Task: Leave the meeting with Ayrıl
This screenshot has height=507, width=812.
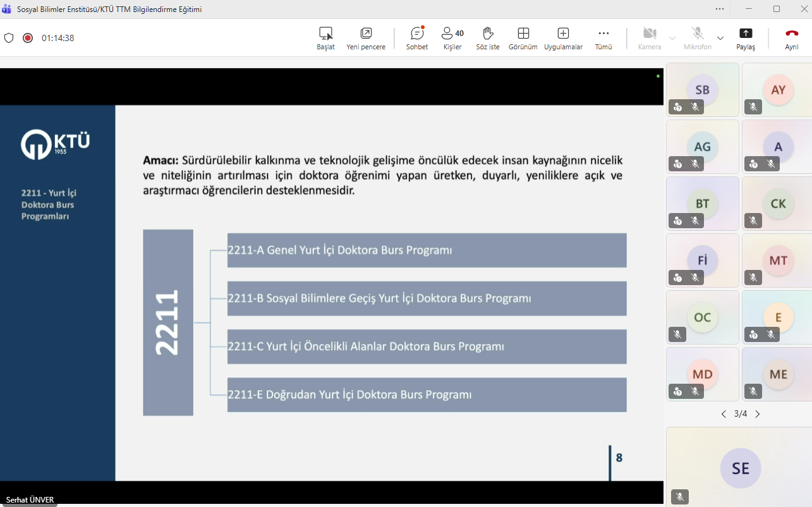Action: pyautogui.click(x=791, y=38)
